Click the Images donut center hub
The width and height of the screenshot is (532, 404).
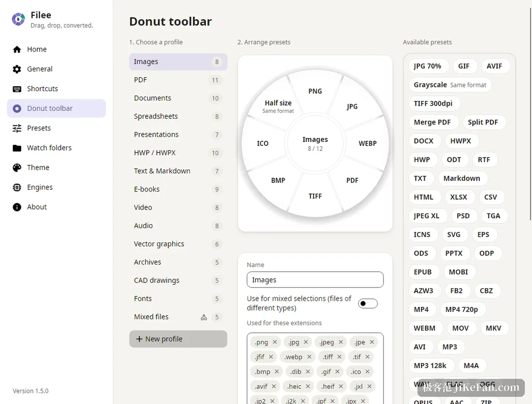click(x=315, y=143)
